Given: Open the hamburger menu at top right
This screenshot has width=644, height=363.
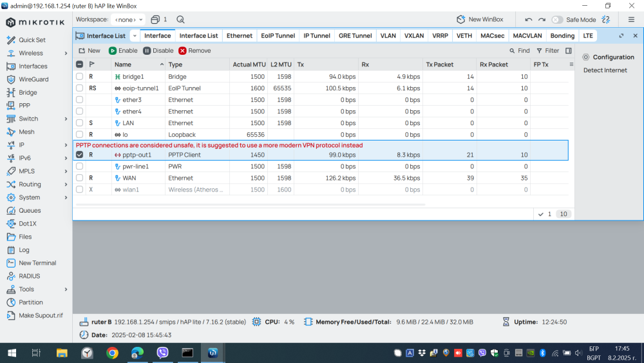Looking at the screenshot, I should [x=631, y=20].
